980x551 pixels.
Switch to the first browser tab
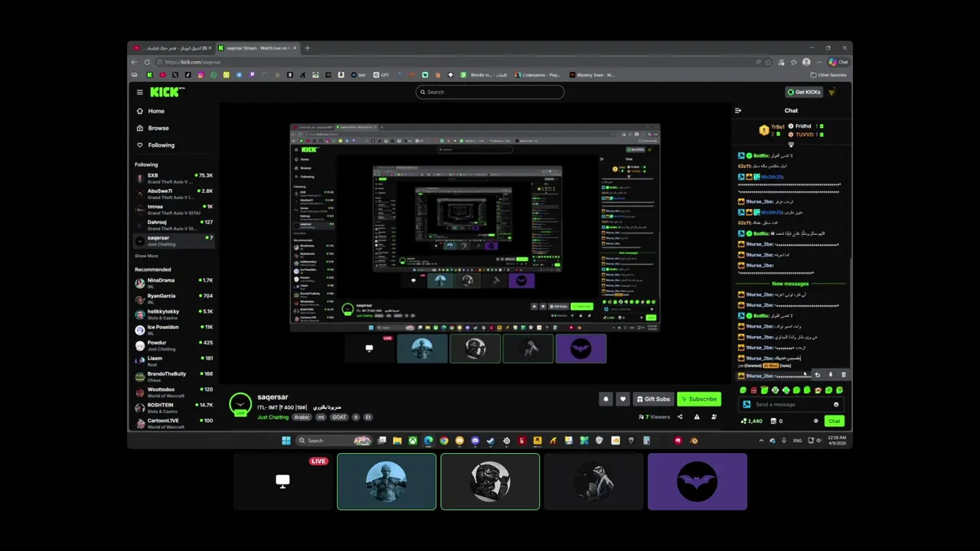click(x=172, y=48)
